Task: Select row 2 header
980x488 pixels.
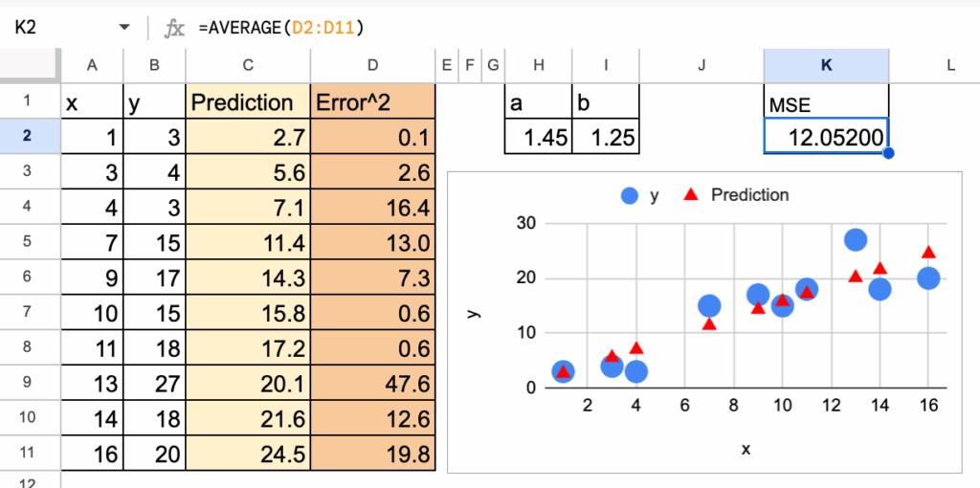Action: [x=29, y=136]
